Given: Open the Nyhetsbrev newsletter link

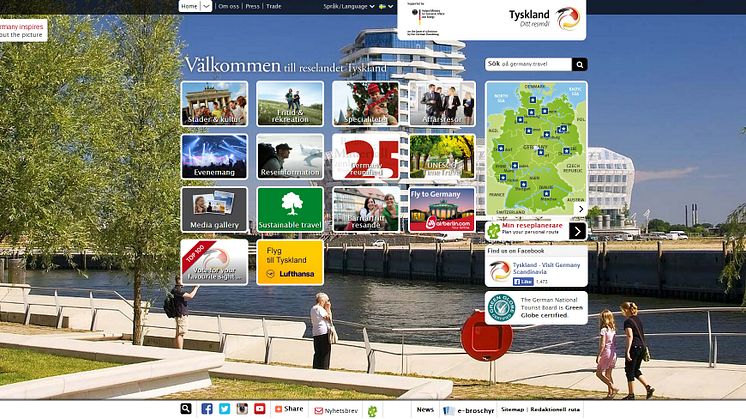Looking at the screenshot, I should click(x=336, y=410).
